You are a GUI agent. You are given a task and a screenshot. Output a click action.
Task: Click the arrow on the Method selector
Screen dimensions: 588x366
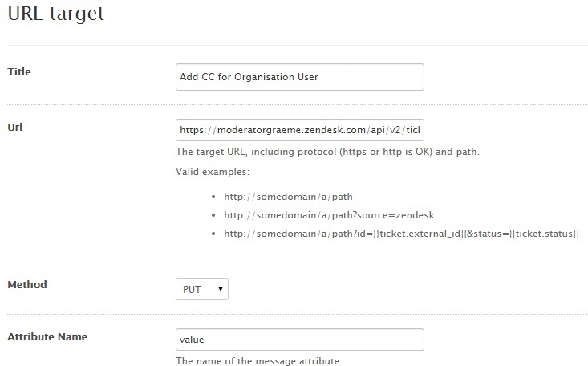[220, 288]
